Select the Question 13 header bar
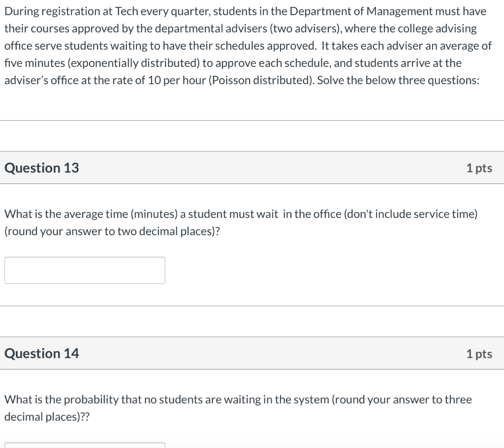Image resolution: width=504 pixels, height=448 pixels. pos(252,168)
